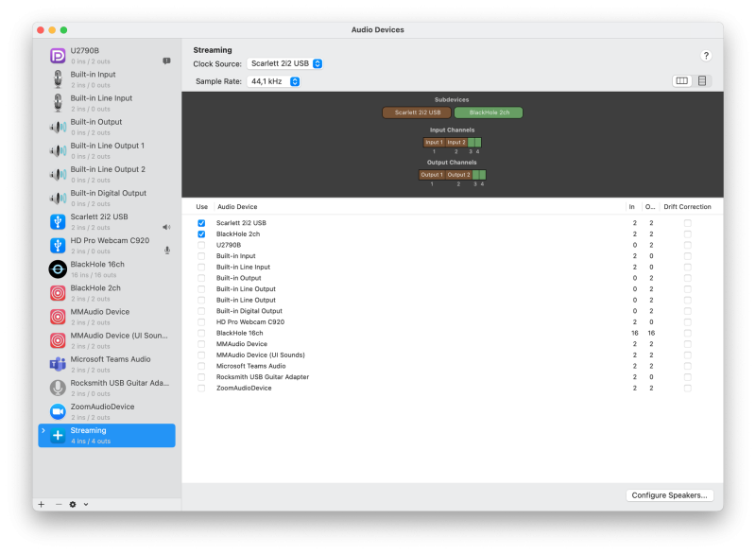Click the Configure Speakers button
The image size is (756, 554).
point(670,495)
